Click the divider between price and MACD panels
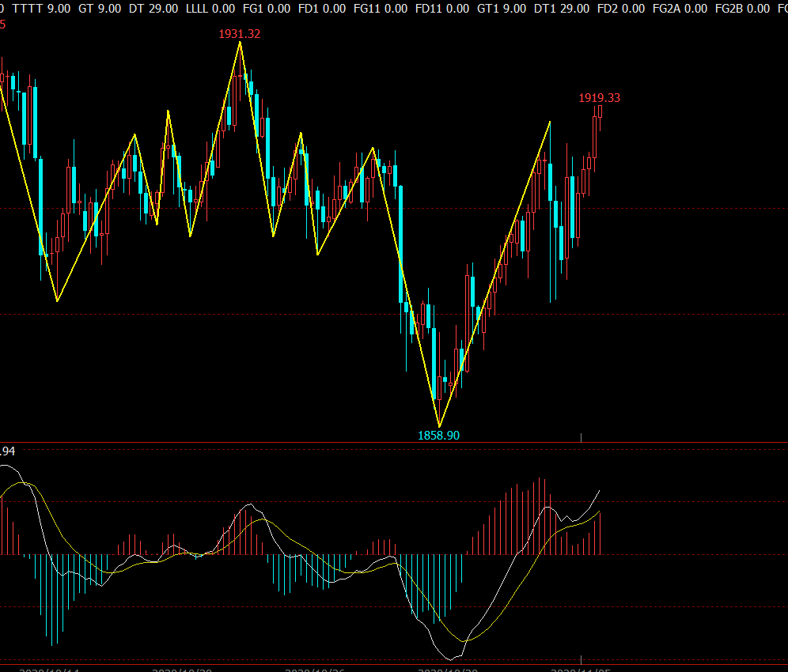This screenshot has height=672, width=788. (394, 442)
